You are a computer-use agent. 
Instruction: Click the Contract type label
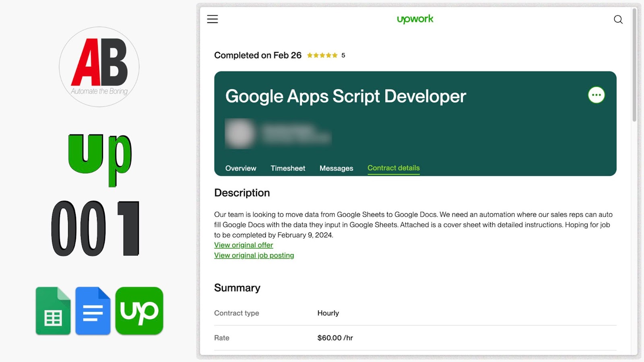[237, 313]
